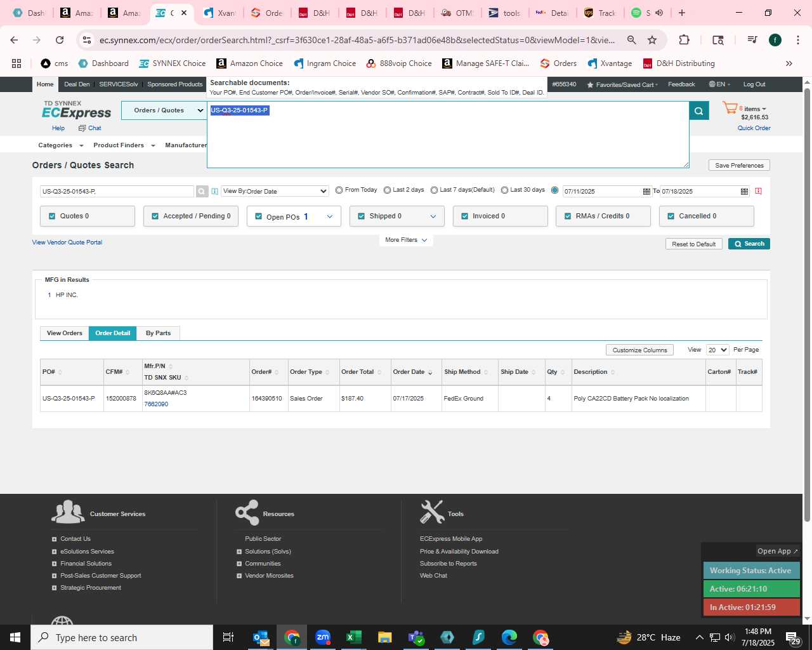Viewport: 812px width, 650px height.
Task: Click the red date range warning icon
Action: (758, 191)
